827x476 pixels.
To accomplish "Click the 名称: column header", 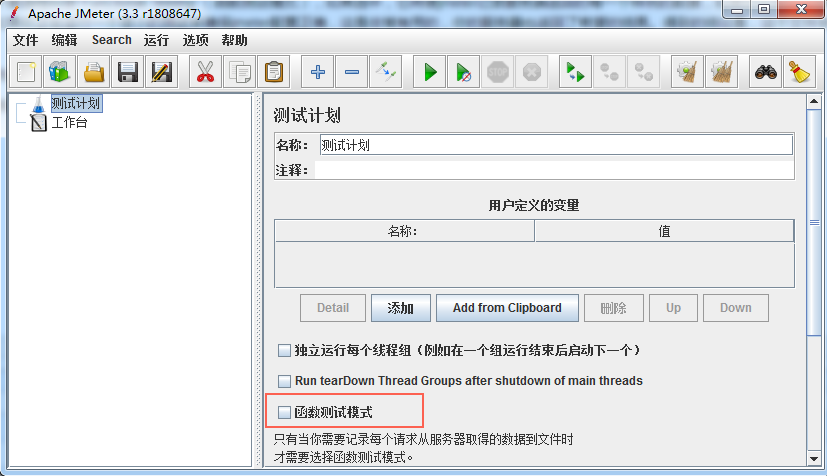I will pyautogui.click(x=405, y=231).
